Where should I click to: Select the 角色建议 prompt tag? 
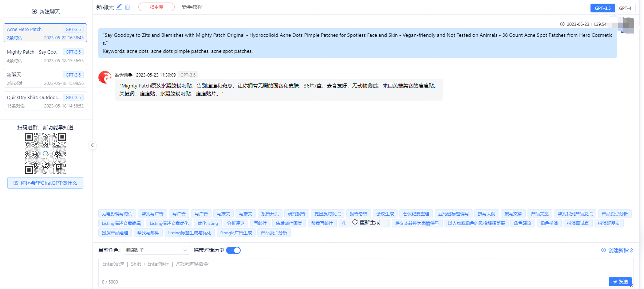(x=523, y=223)
